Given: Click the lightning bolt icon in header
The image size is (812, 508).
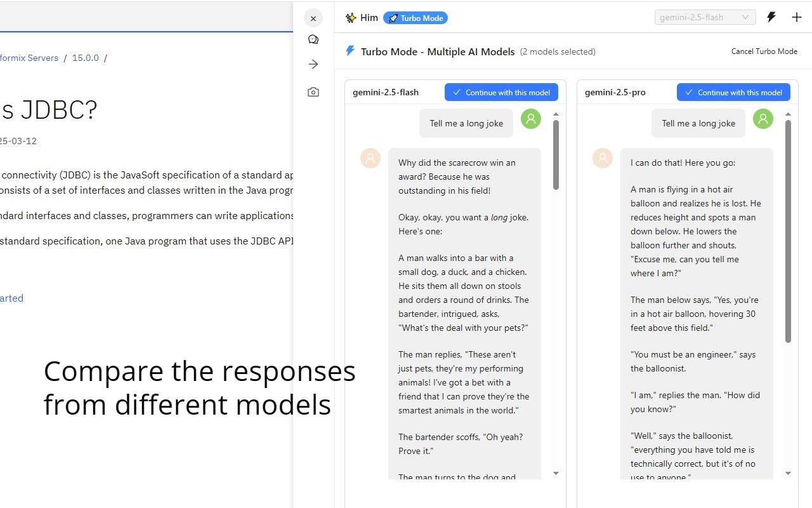Looking at the screenshot, I should click(x=771, y=17).
